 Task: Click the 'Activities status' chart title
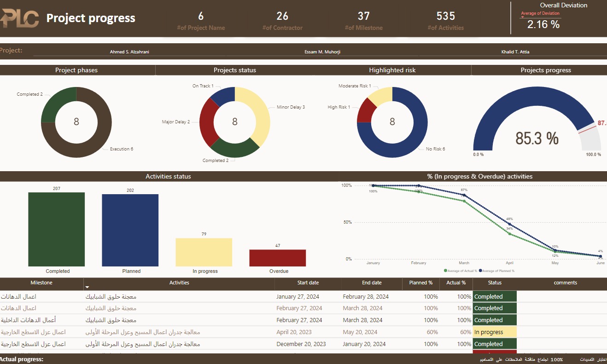tap(168, 176)
